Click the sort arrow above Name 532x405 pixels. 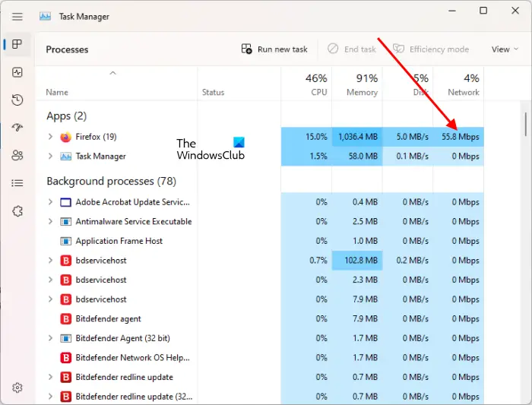point(113,73)
